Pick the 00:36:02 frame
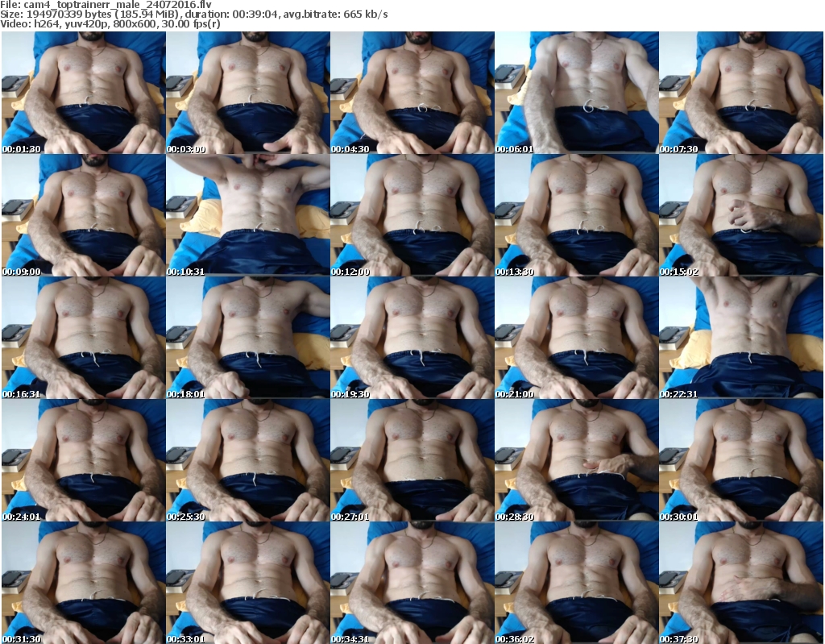Screen dimensions: 825x644 click(577, 583)
